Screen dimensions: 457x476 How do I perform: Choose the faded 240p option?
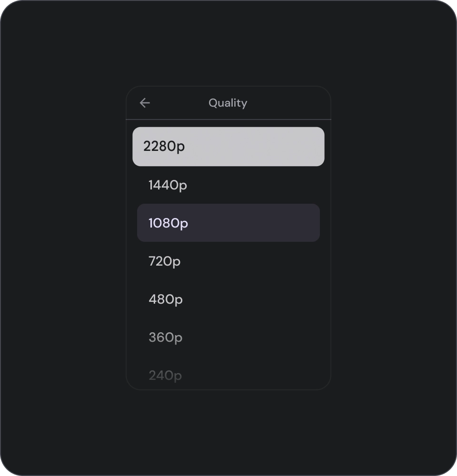228,376
